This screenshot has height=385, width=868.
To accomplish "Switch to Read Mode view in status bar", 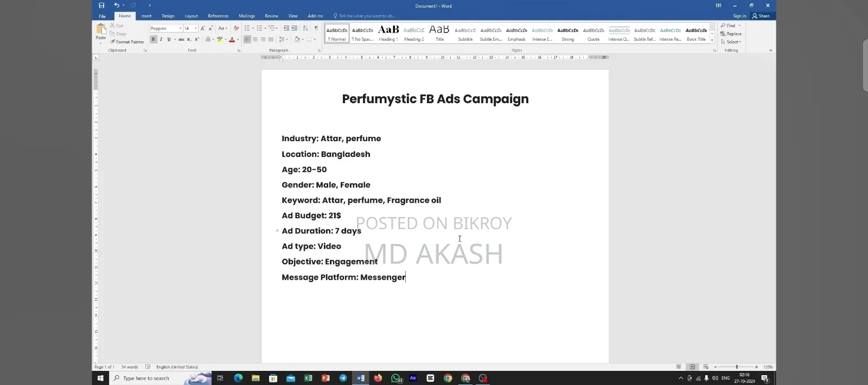I will point(679,367).
